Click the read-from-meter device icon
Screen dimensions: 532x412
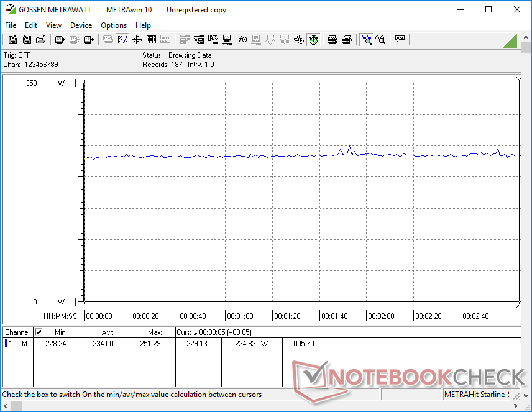[x=60, y=40]
